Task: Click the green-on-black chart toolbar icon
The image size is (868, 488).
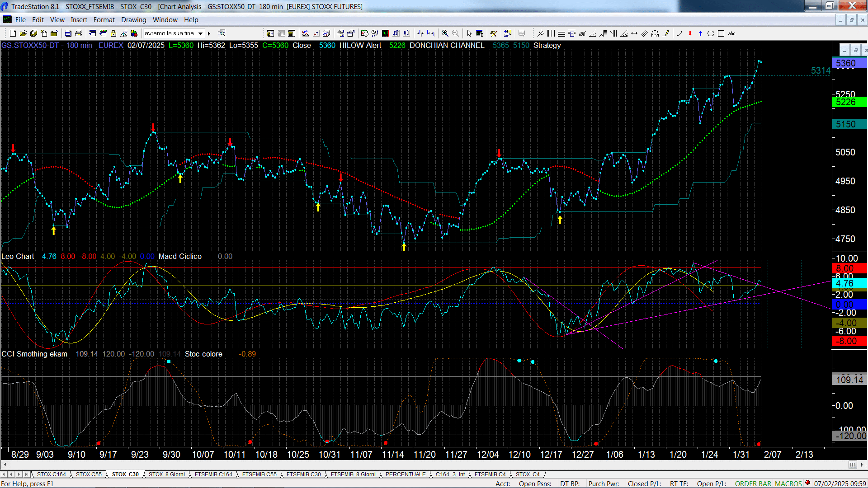Action: [386, 33]
